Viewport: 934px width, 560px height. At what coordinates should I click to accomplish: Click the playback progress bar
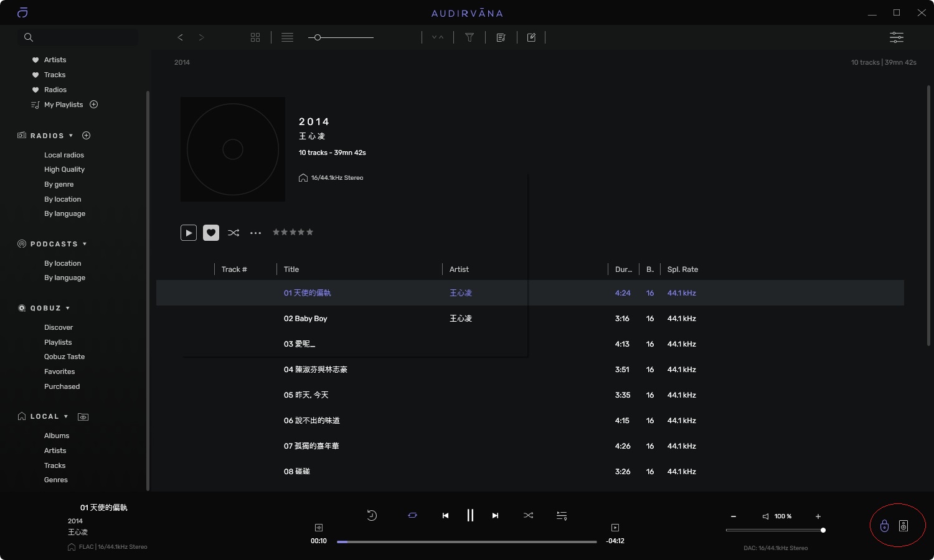[466, 542]
